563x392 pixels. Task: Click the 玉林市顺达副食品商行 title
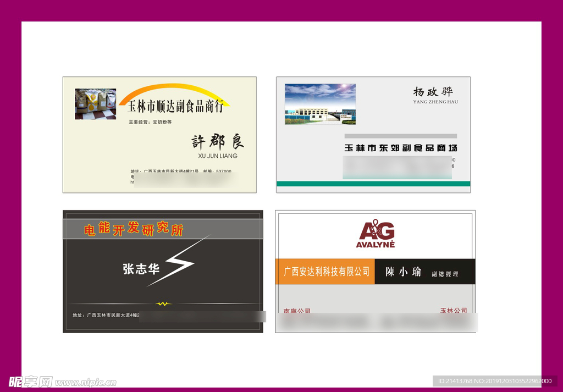[x=175, y=107]
